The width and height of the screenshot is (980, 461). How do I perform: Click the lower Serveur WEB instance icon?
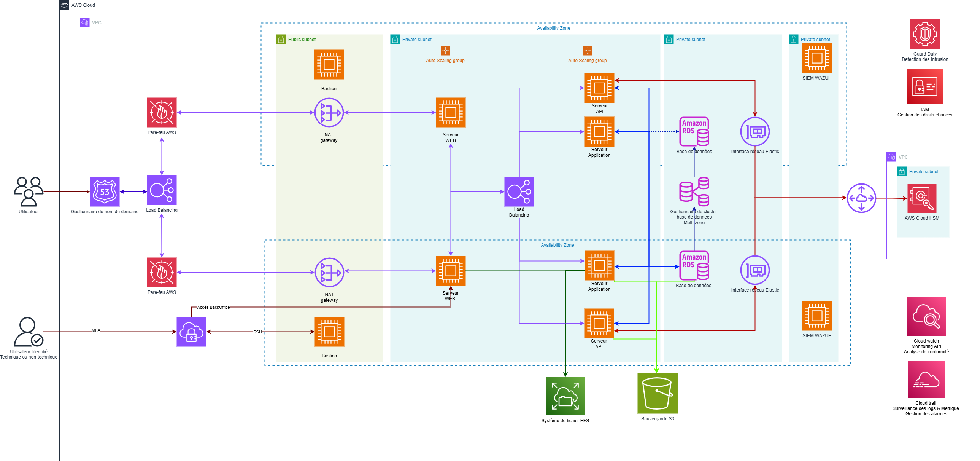[x=451, y=271]
